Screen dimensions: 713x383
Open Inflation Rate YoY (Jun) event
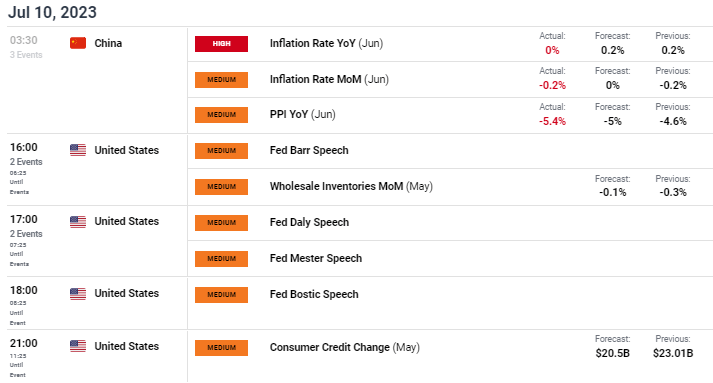(x=326, y=43)
